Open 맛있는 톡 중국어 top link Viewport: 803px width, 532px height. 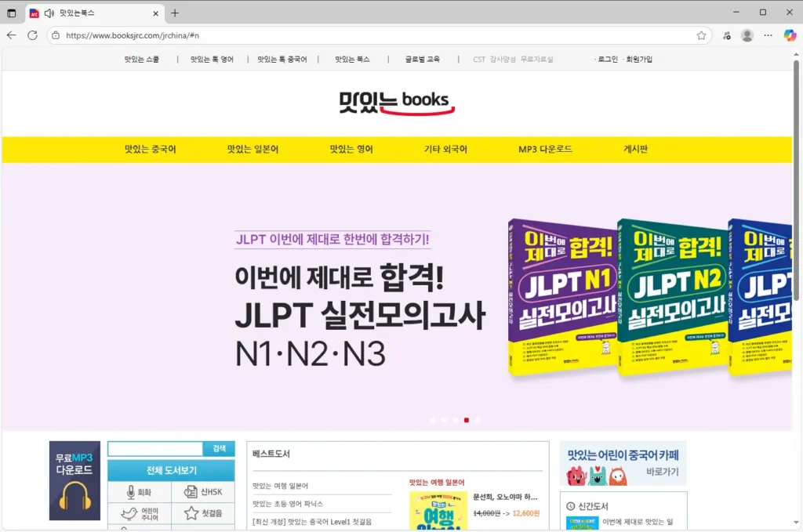tap(282, 60)
